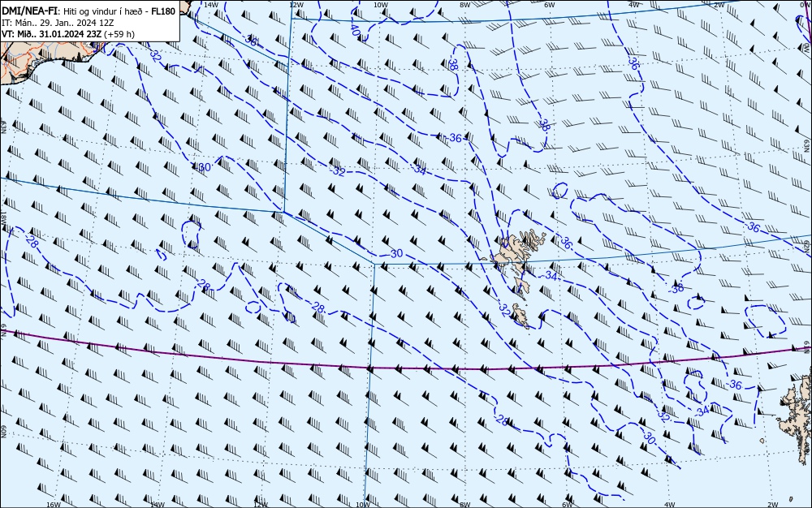Click the '18W' longitude label on the chart edge

coord(3,217)
